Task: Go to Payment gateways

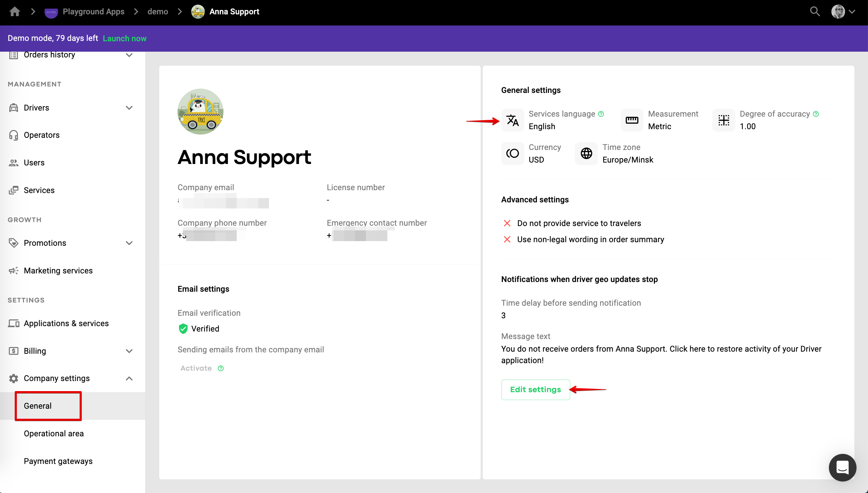Action: click(x=58, y=461)
